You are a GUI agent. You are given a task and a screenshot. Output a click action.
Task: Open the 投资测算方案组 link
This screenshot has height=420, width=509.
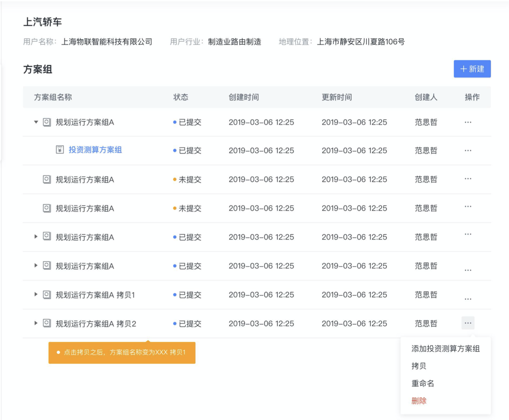(x=95, y=150)
